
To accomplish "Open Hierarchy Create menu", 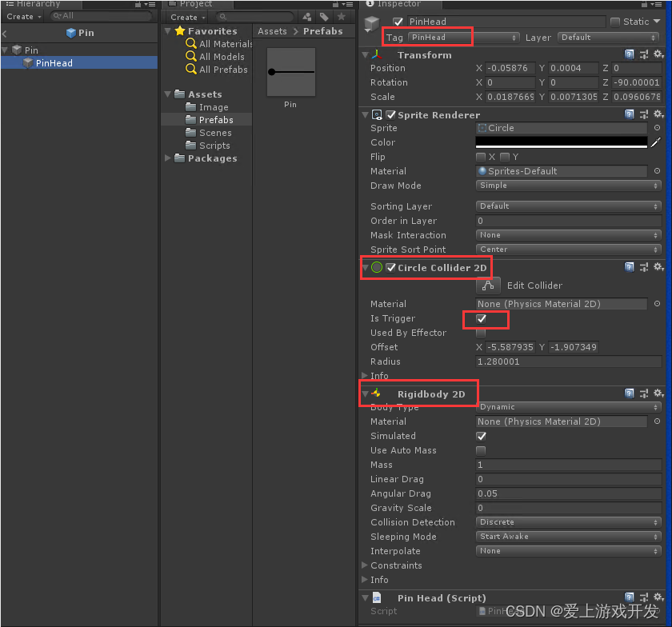I will 23,17.
